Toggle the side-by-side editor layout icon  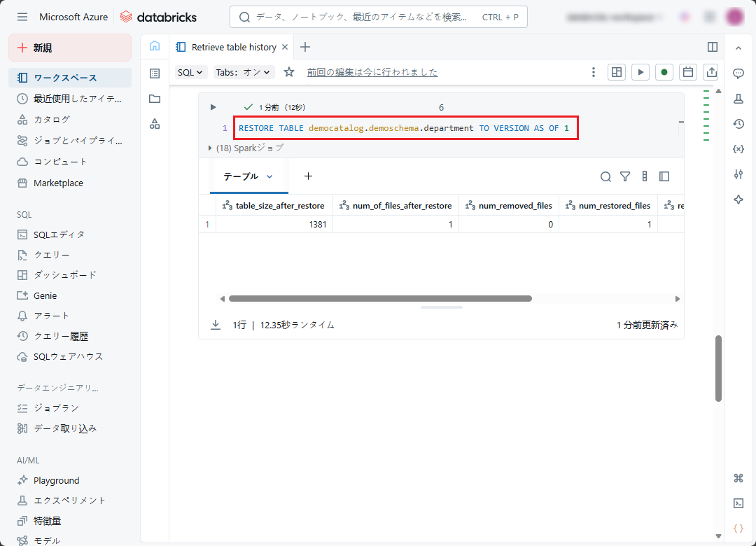tap(713, 47)
